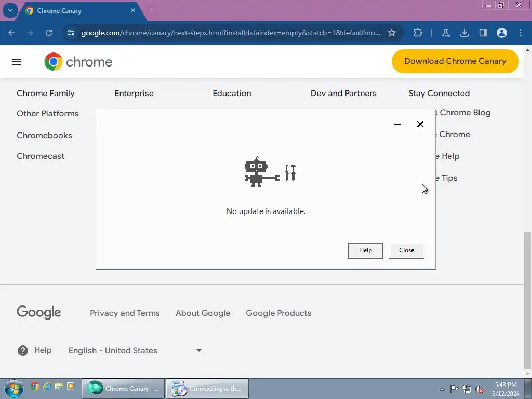Select the Dev and Partners heading
The width and height of the screenshot is (532, 399).
click(343, 94)
